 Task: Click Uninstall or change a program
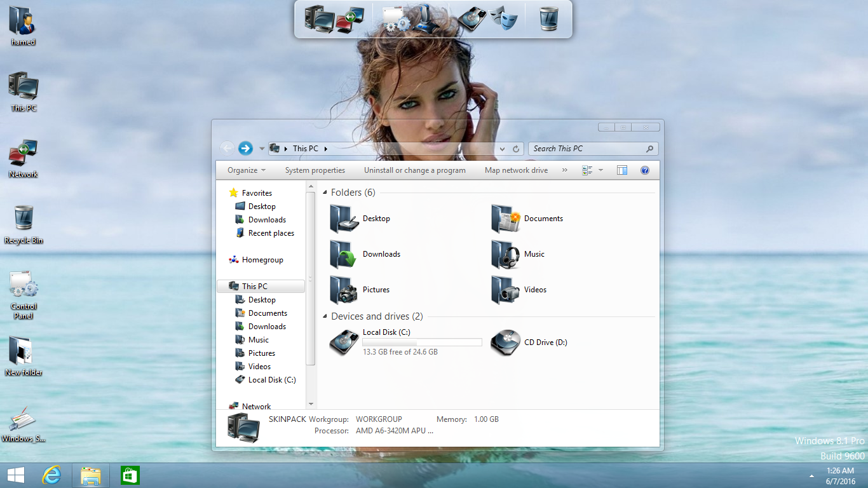point(414,170)
